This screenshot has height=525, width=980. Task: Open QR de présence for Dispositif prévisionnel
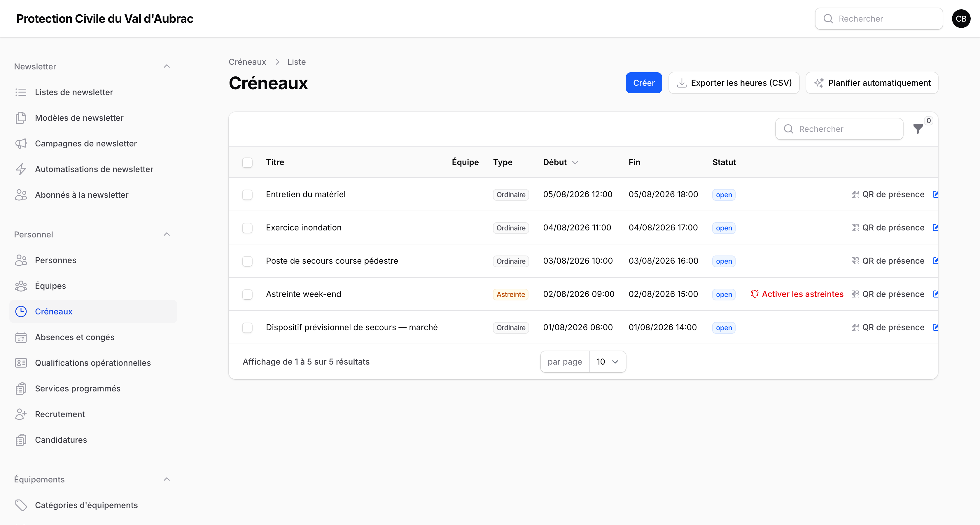tap(888, 328)
